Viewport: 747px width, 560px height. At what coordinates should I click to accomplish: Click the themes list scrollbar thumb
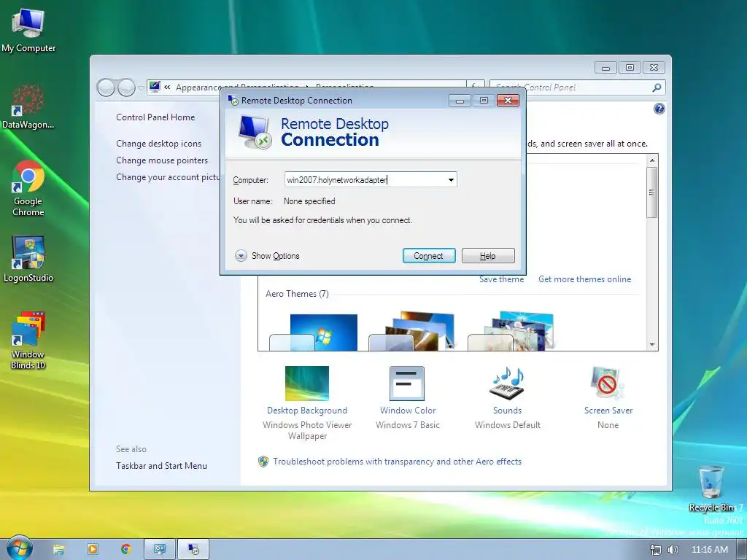(x=652, y=192)
